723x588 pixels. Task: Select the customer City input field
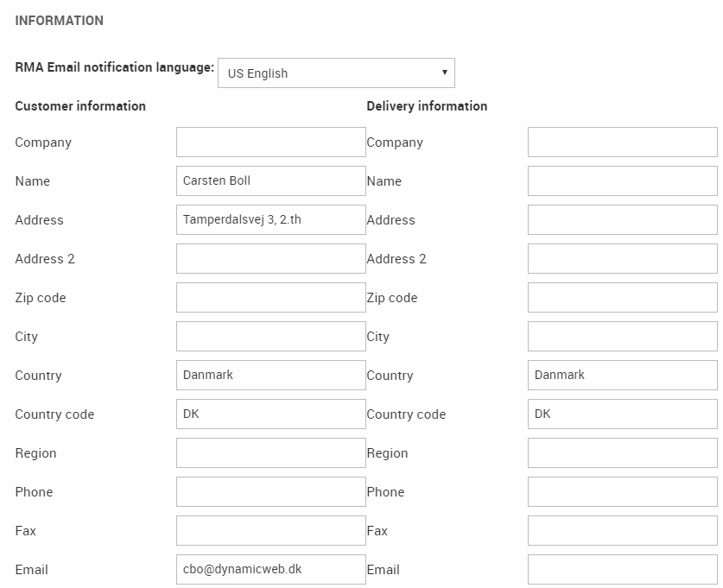270,337
